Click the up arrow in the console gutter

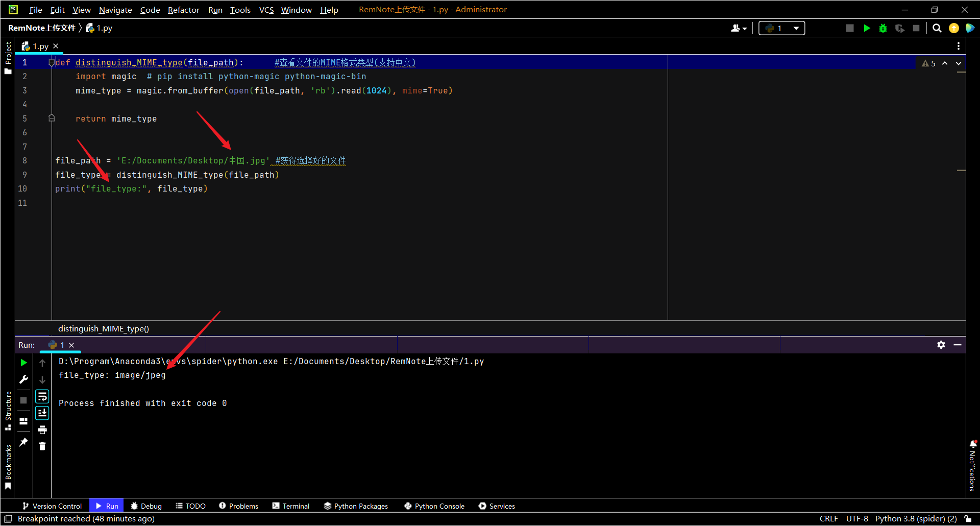pyautogui.click(x=42, y=363)
